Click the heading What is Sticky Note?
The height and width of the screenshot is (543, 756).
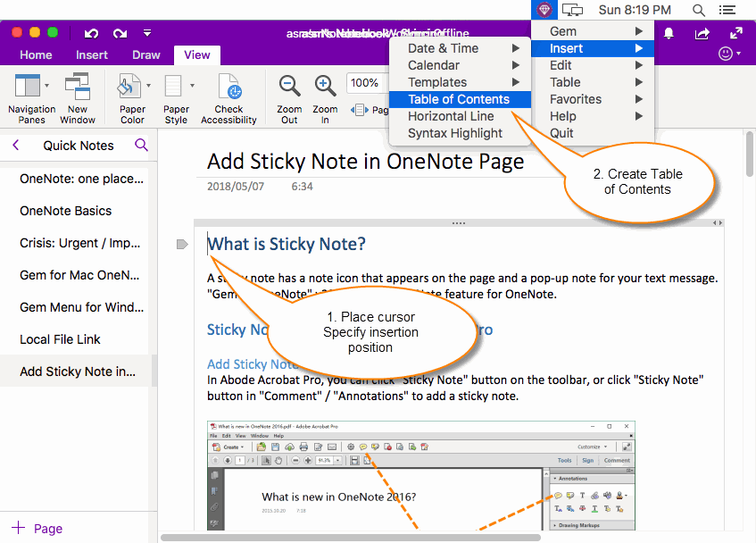click(287, 244)
